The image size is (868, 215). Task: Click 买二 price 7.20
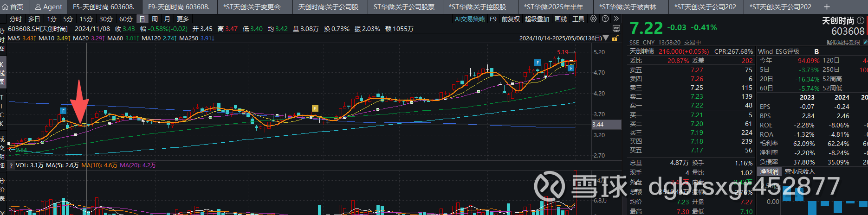point(697,124)
